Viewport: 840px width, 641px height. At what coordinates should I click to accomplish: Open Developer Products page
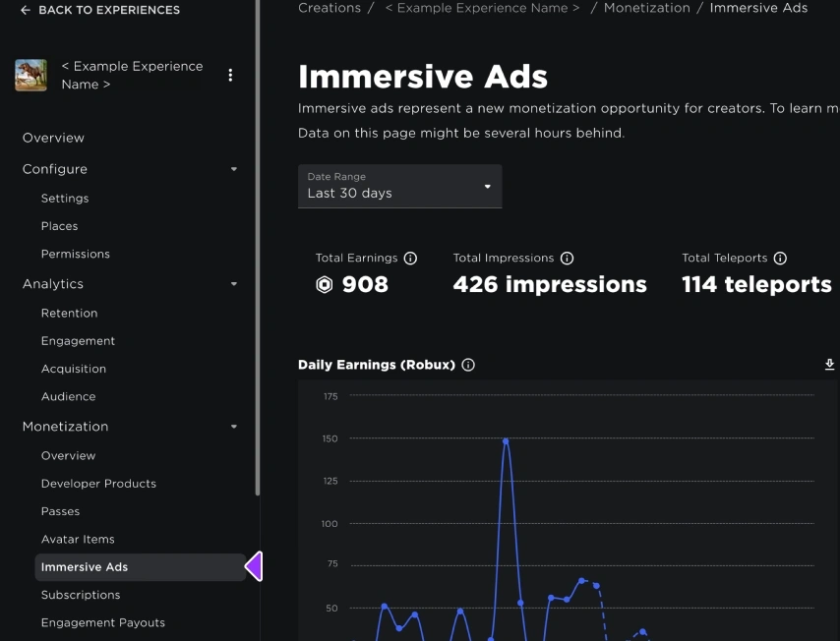(x=98, y=484)
